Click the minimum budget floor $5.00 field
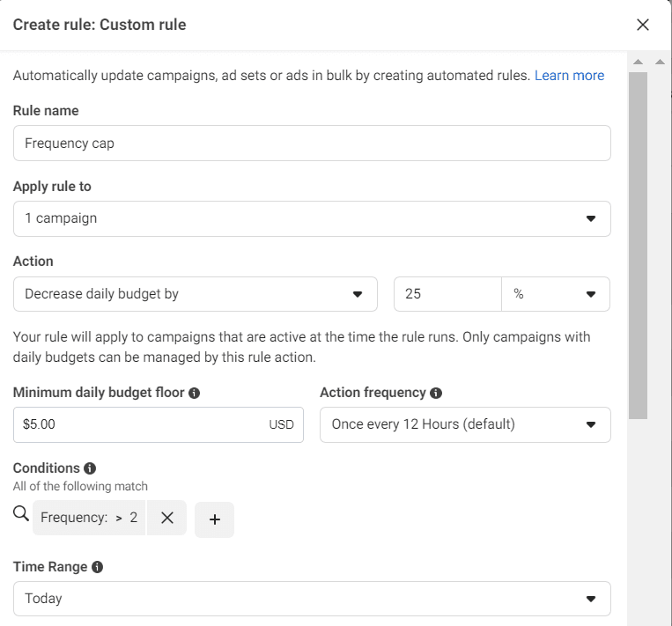Viewport: 672px width, 626px height. click(x=159, y=424)
